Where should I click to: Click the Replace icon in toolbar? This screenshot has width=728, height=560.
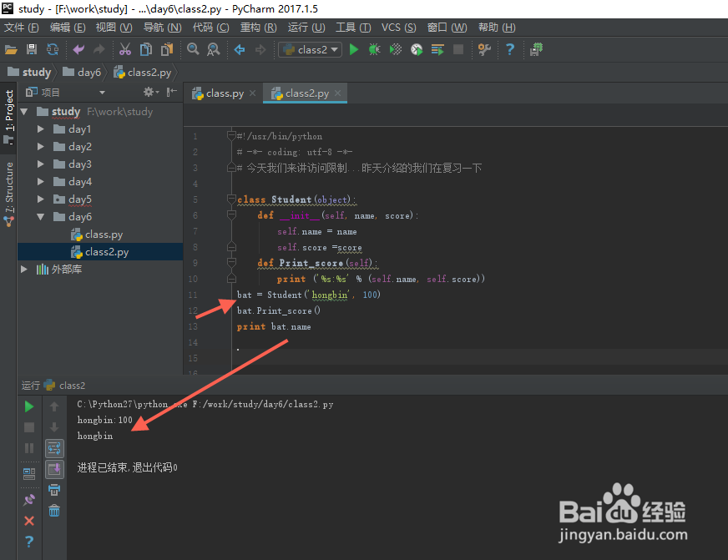[x=214, y=49]
